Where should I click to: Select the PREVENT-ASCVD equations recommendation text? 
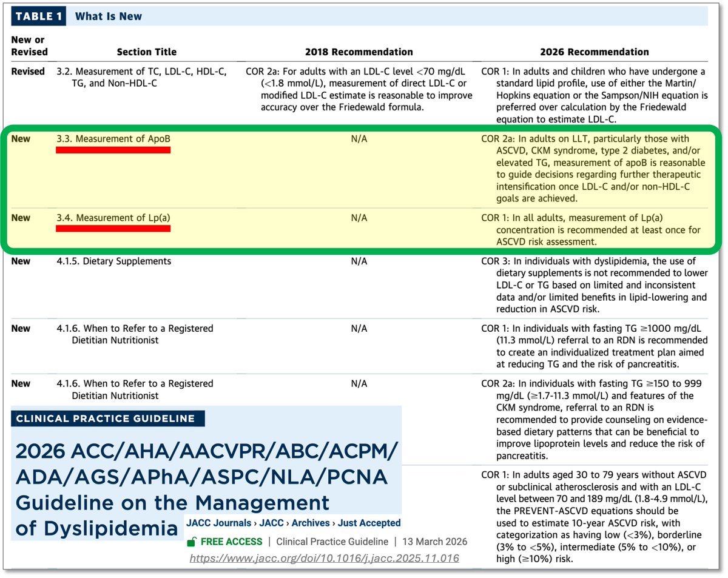tap(594, 516)
